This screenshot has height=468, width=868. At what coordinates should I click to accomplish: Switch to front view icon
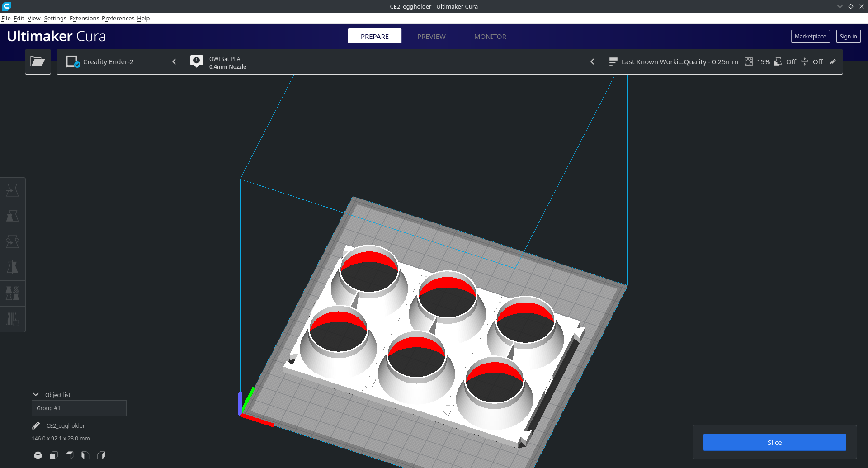pyautogui.click(x=54, y=455)
